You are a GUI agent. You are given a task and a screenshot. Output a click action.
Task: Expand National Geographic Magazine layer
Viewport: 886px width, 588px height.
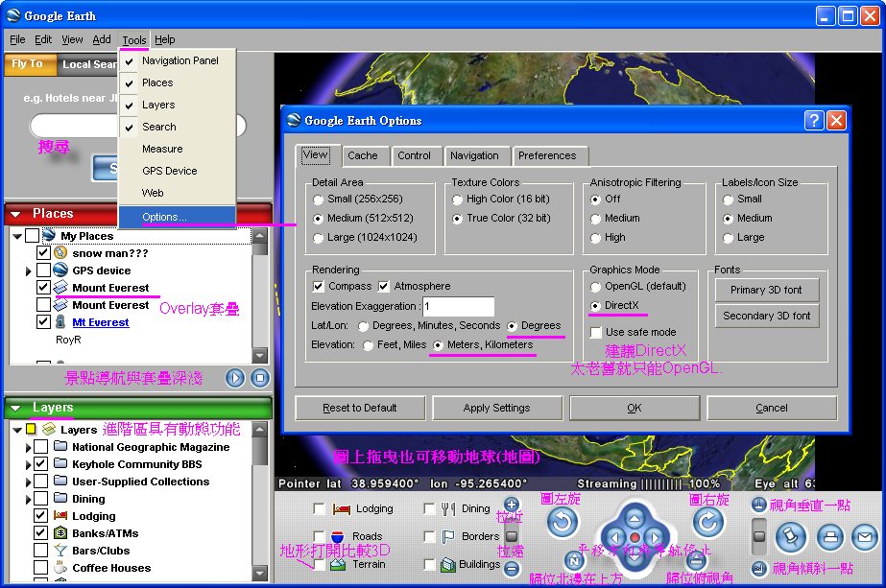tap(28, 447)
